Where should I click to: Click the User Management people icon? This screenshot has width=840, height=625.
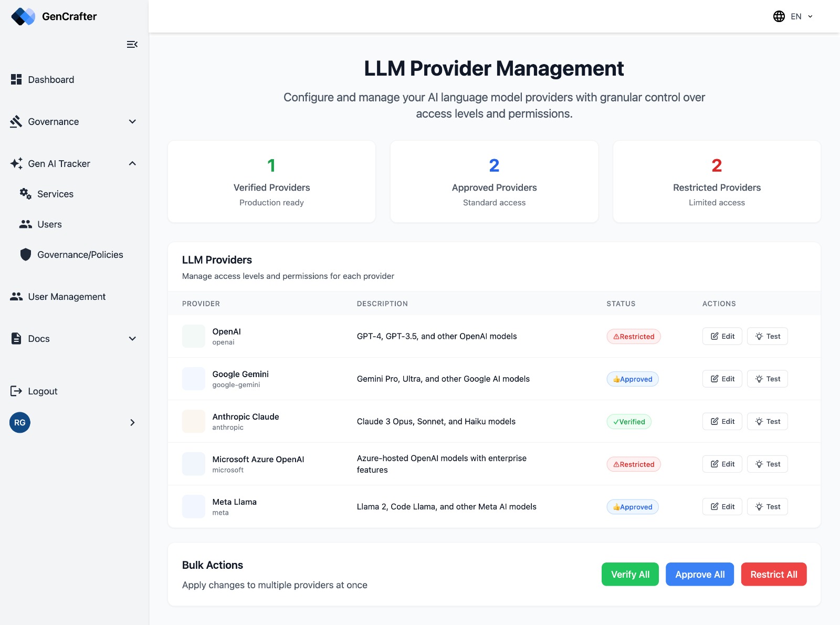[16, 297]
